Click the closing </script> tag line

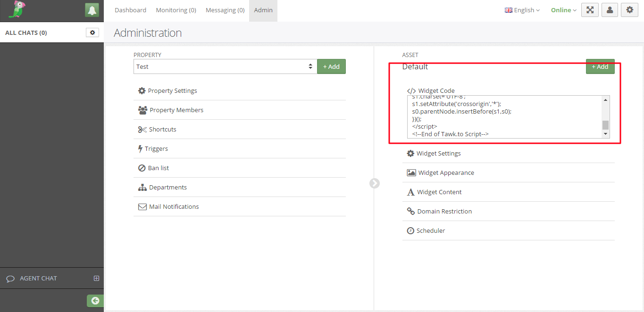coord(425,127)
